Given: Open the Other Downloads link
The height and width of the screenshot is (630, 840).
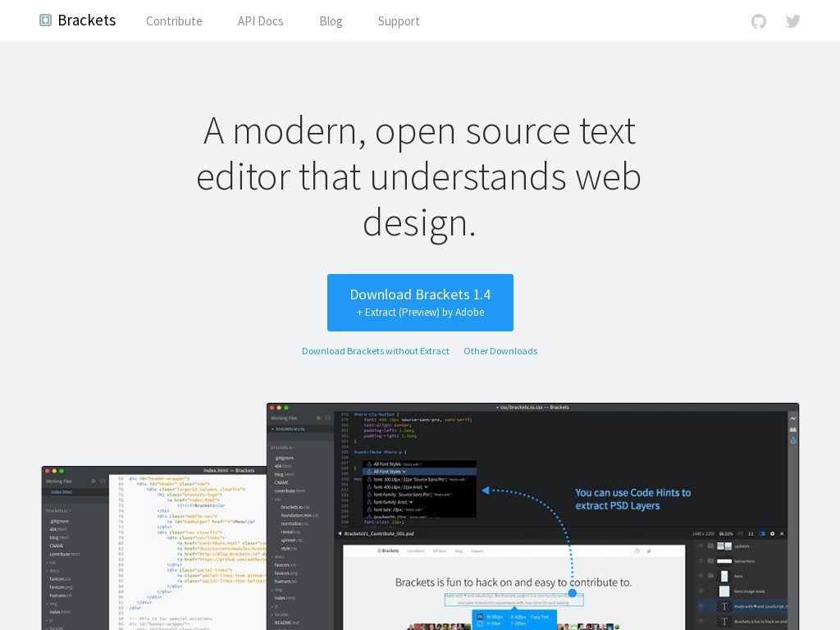Looking at the screenshot, I should point(500,351).
